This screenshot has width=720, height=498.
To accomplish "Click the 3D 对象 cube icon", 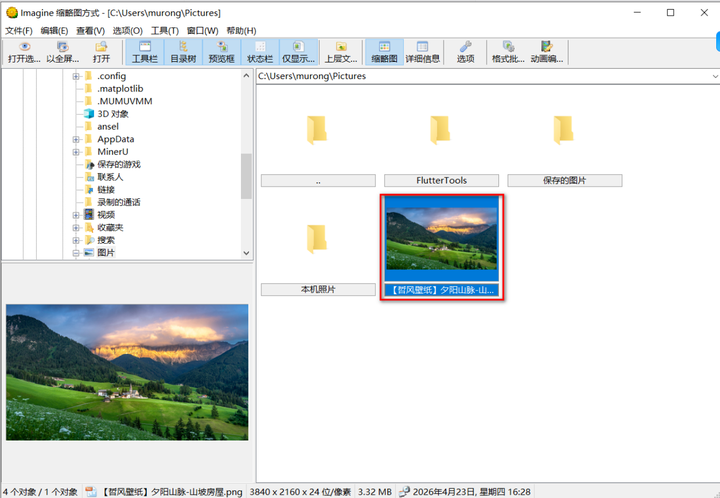I will pyautogui.click(x=89, y=114).
